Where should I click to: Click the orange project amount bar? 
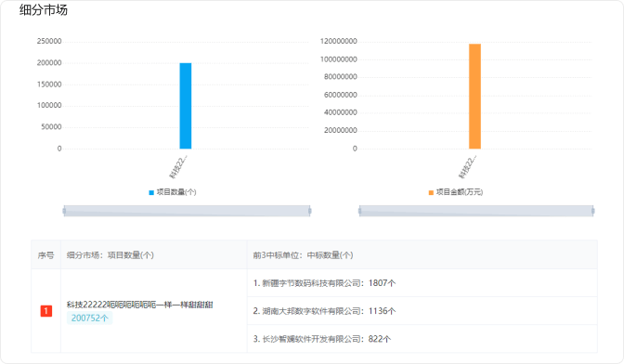click(474, 97)
